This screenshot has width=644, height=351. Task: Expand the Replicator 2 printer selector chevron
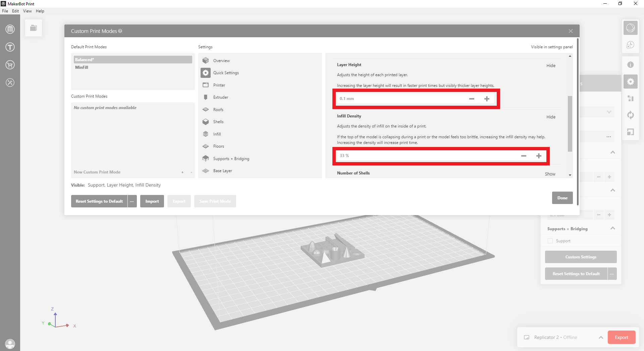click(x=601, y=337)
